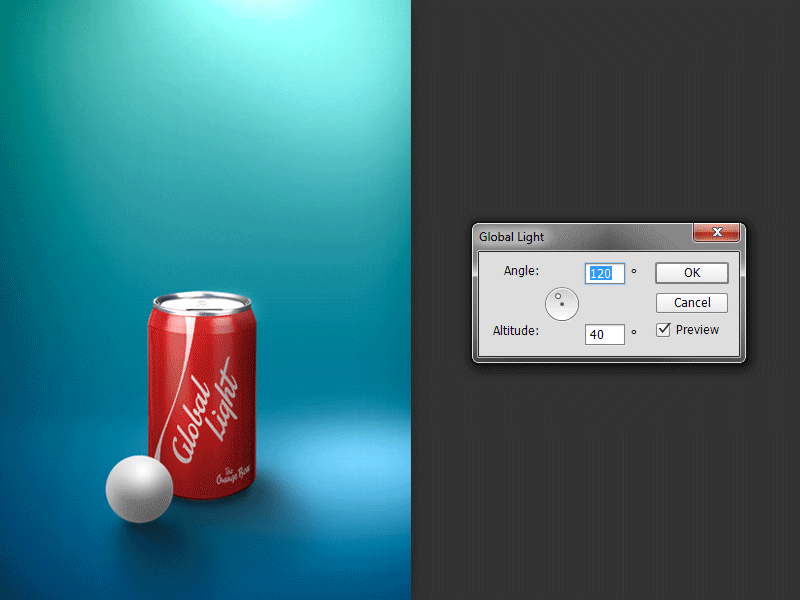Screen dimensions: 800x600
Task: Click the Altitude label text
Action: pyautogui.click(x=516, y=331)
